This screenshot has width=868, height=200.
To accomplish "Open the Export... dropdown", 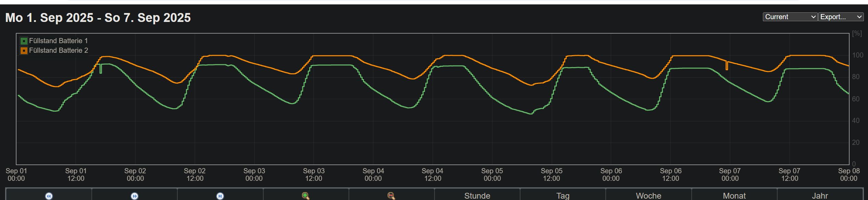I will tap(841, 17).
